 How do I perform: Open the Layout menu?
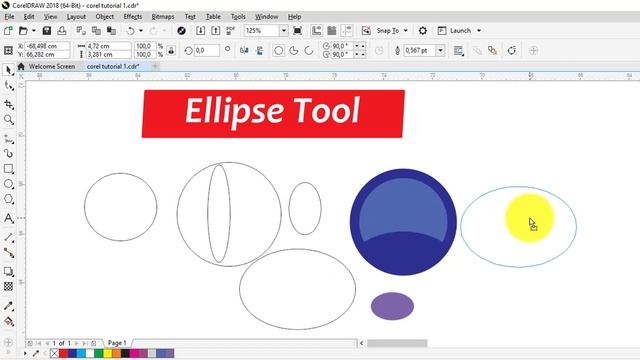(76, 16)
